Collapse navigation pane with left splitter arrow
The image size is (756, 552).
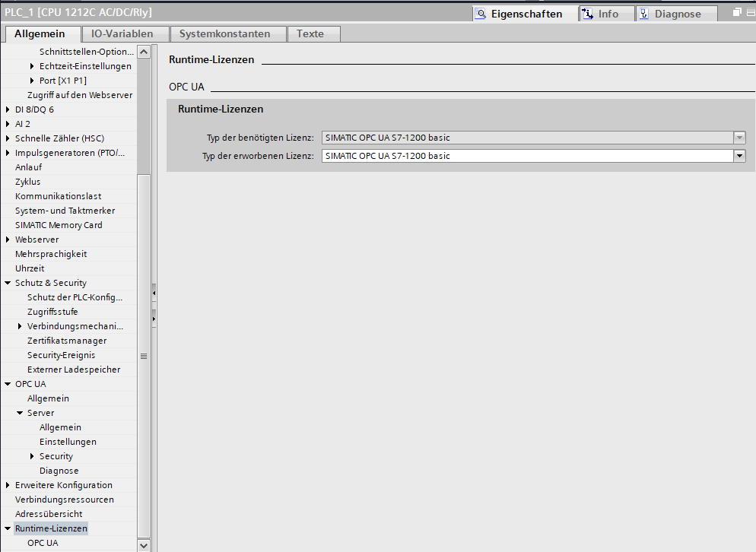[x=154, y=293]
